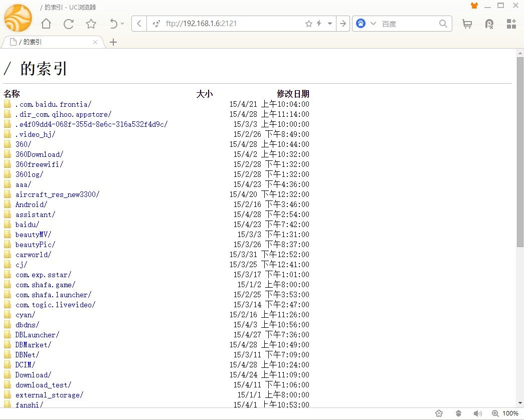Click the ftp://192.168.1.6:2121 address field
Screen dimensions: 524x420
point(201,24)
